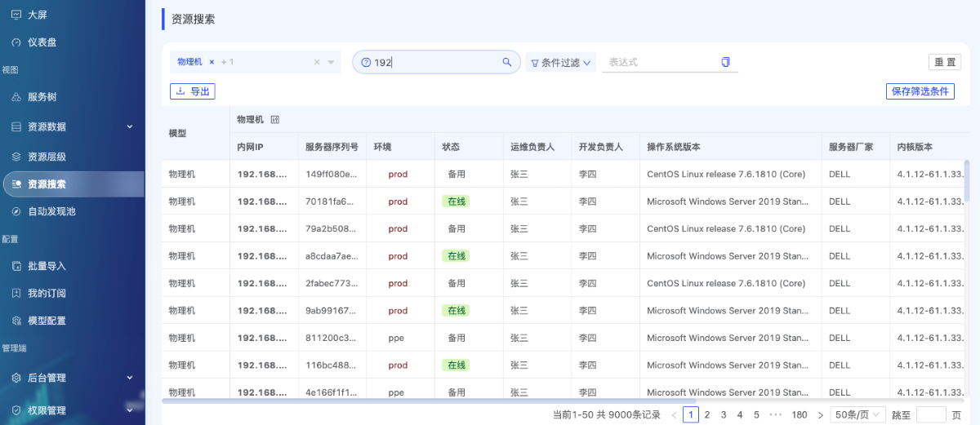Go to 仪表盘 dashboard

[x=42, y=42]
